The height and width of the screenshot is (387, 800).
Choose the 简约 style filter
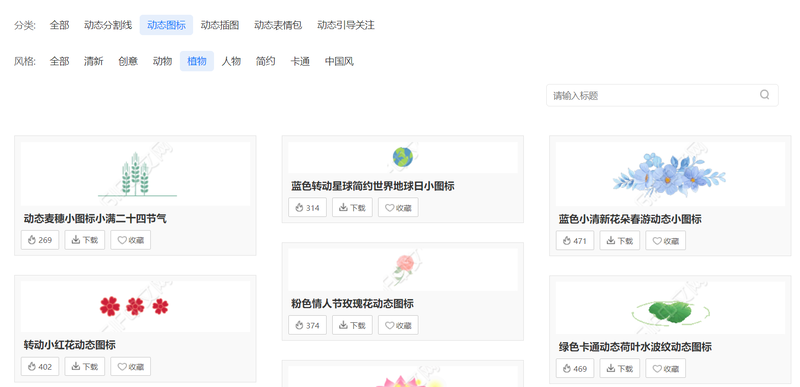(x=265, y=61)
